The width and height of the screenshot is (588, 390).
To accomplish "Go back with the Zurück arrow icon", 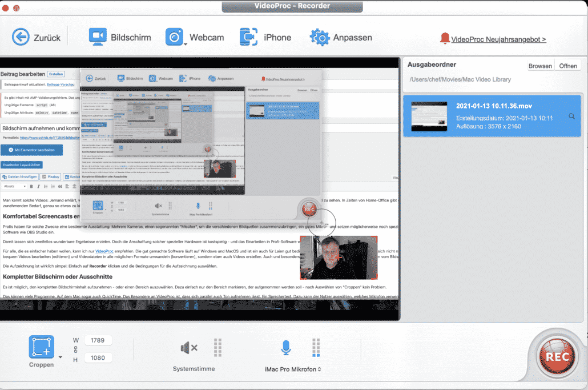I will click(21, 37).
